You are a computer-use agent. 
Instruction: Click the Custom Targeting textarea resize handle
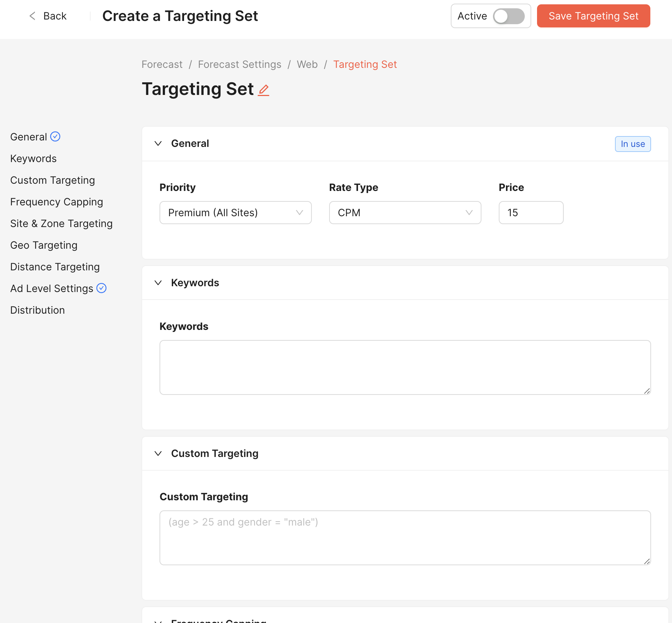coord(647,561)
